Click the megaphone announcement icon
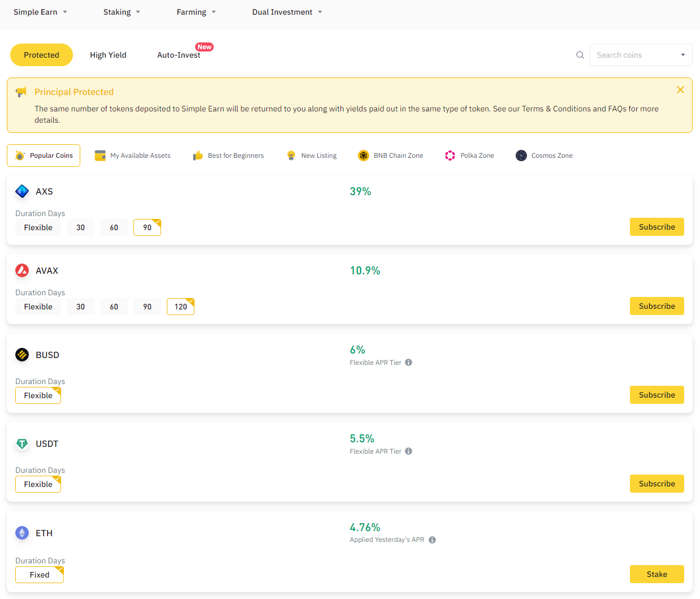Image resolution: width=700 pixels, height=599 pixels. coord(21,92)
